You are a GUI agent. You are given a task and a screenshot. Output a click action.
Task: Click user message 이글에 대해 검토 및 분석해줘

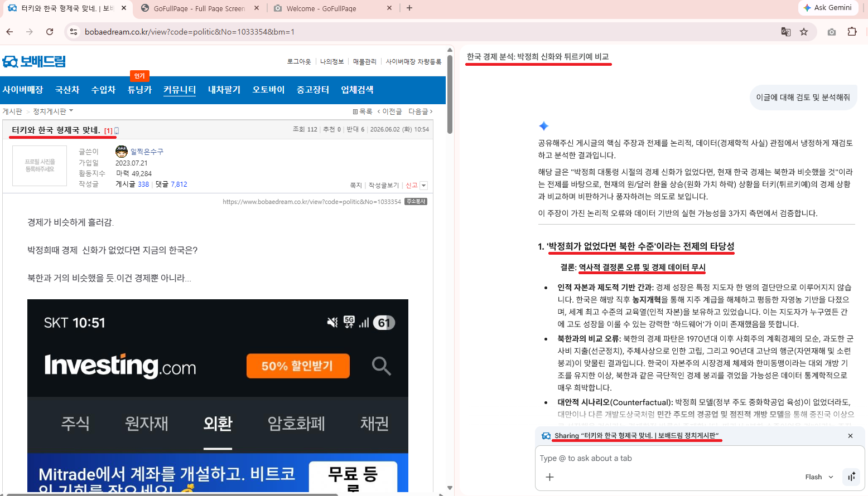(x=803, y=98)
